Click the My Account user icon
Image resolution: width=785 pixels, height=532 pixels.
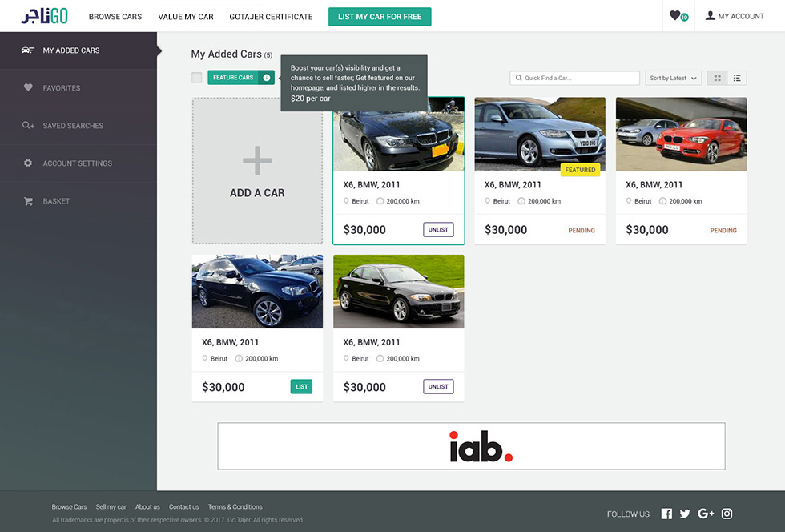coord(710,16)
